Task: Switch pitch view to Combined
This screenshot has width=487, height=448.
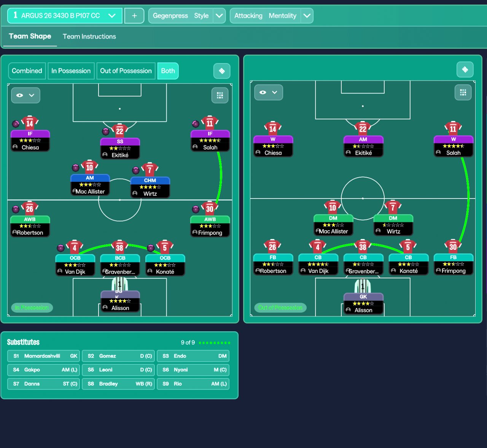Action: click(27, 71)
